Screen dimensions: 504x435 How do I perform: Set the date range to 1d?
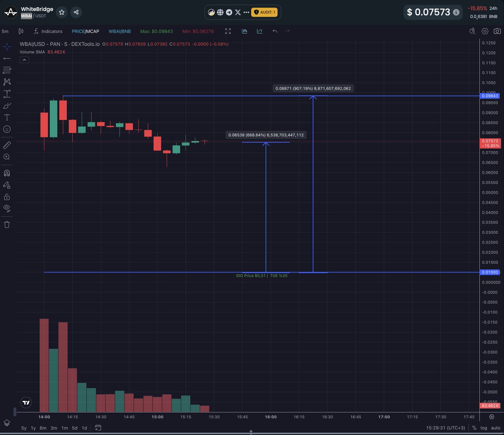(84, 428)
